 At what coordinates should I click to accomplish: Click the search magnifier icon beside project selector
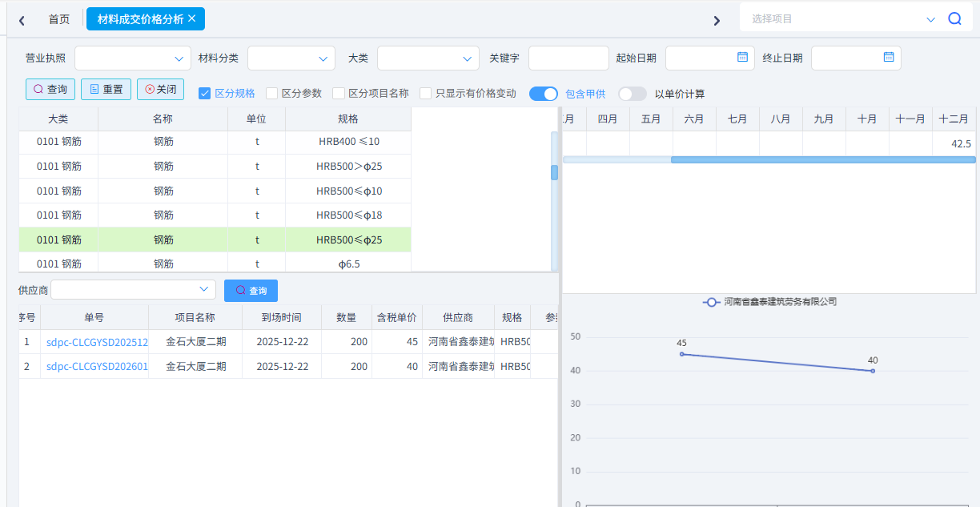click(x=954, y=19)
